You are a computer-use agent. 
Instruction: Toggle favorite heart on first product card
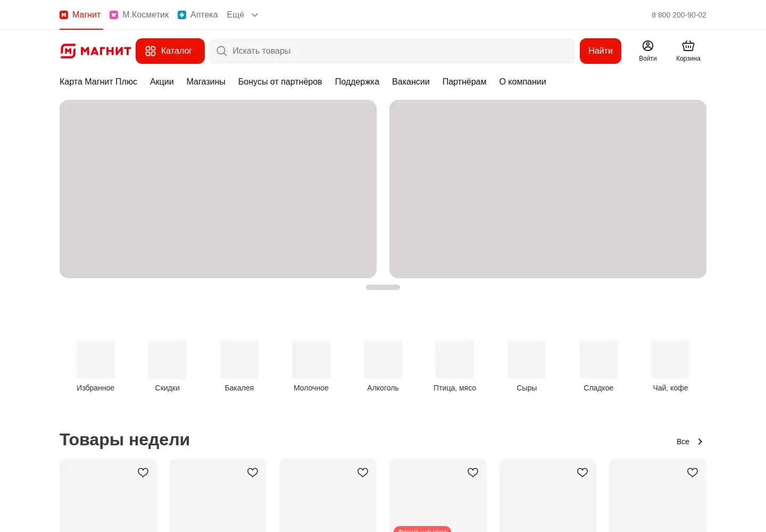point(143,472)
